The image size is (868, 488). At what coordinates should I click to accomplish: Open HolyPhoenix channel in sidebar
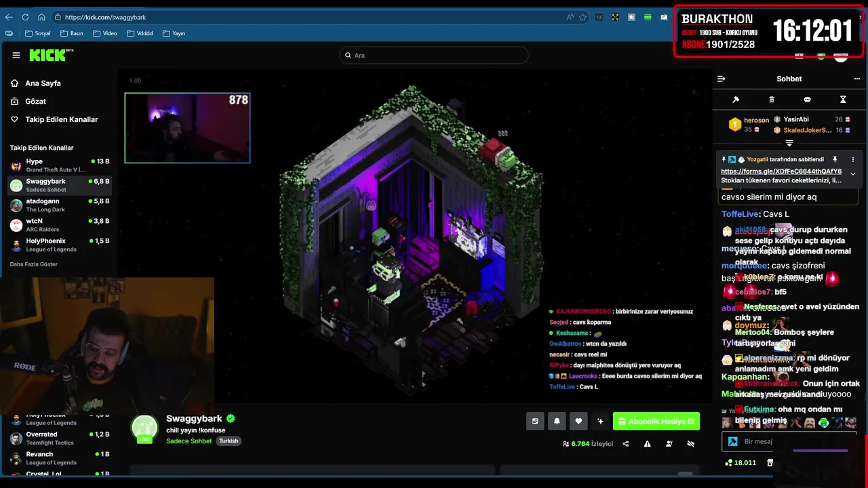click(60, 244)
